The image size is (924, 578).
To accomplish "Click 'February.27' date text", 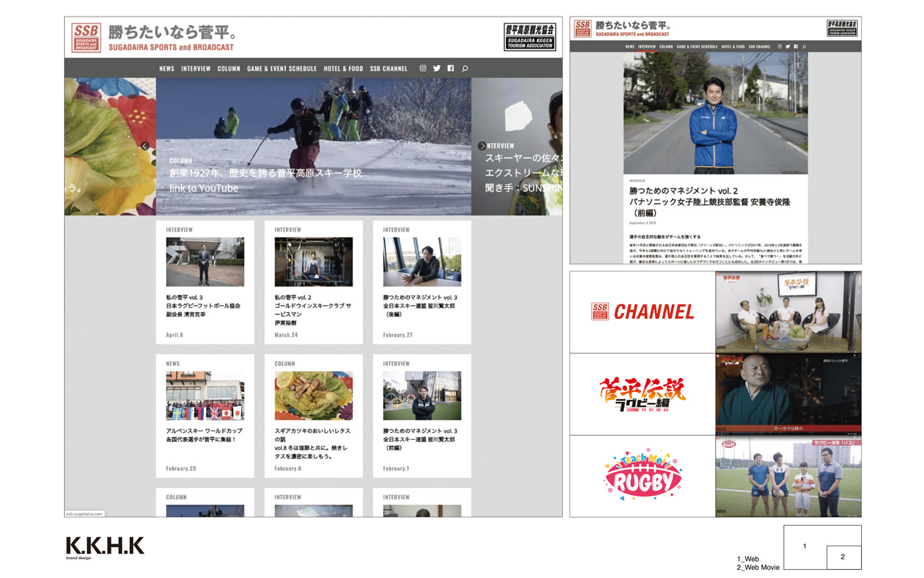I will (397, 335).
